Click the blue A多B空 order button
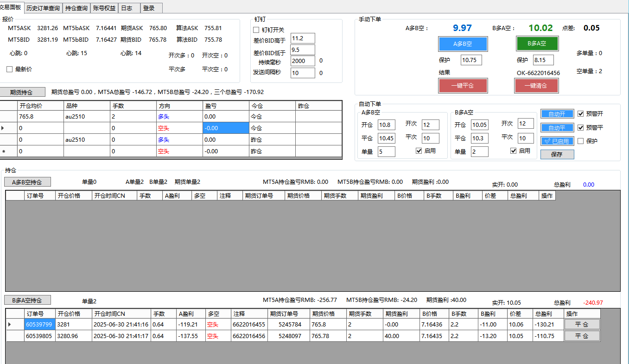The width and height of the screenshot is (629, 364). (x=462, y=44)
